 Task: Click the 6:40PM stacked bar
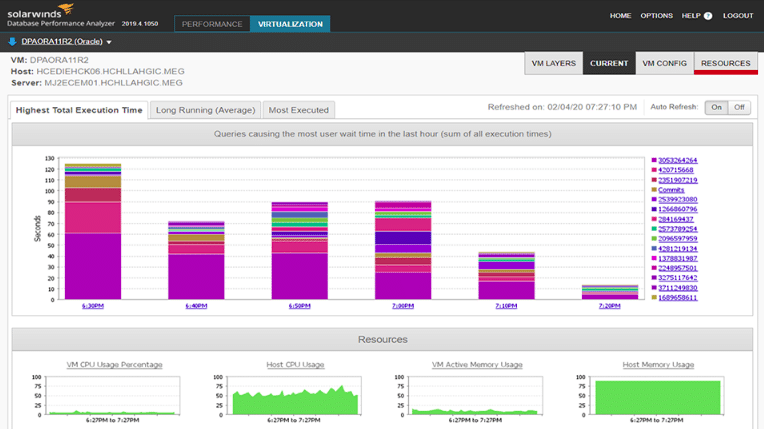point(196,260)
